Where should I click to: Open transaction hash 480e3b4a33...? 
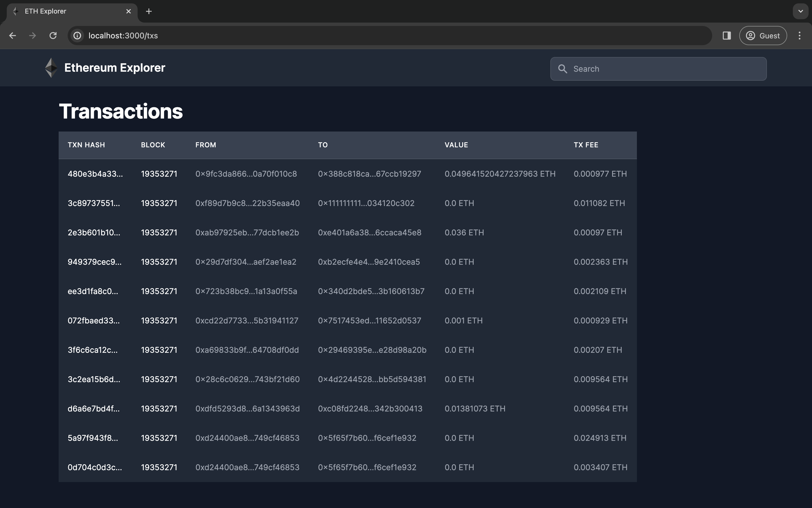95,174
